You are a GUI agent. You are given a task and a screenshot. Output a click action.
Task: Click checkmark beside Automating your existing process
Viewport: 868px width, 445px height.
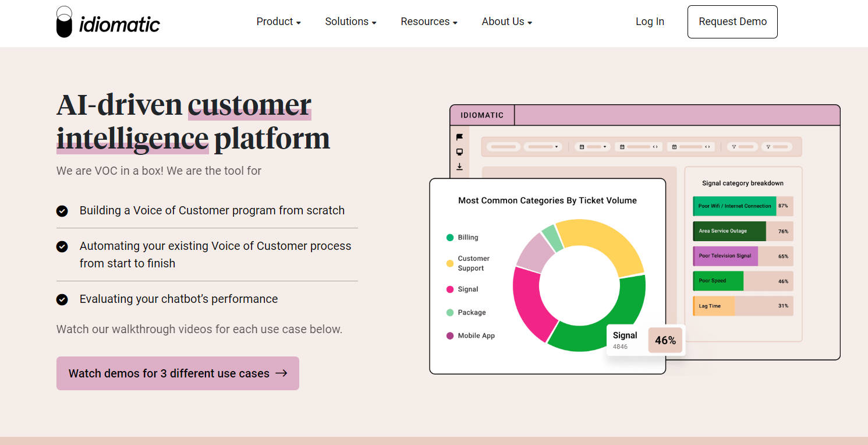62,246
